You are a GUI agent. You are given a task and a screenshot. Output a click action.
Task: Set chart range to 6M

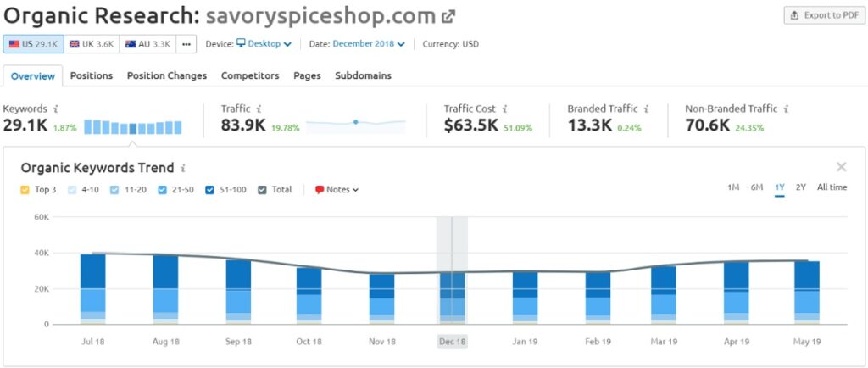pos(757,187)
